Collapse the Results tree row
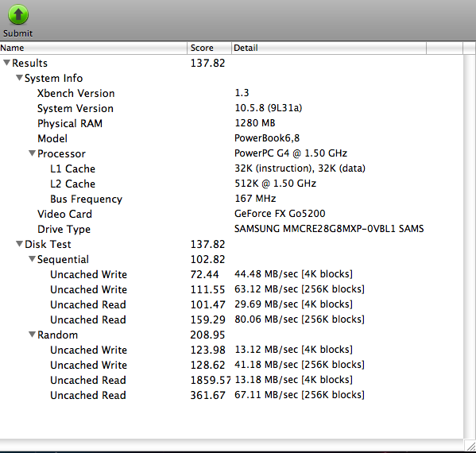Screen dimensions: 476x453 click(x=6, y=63)
